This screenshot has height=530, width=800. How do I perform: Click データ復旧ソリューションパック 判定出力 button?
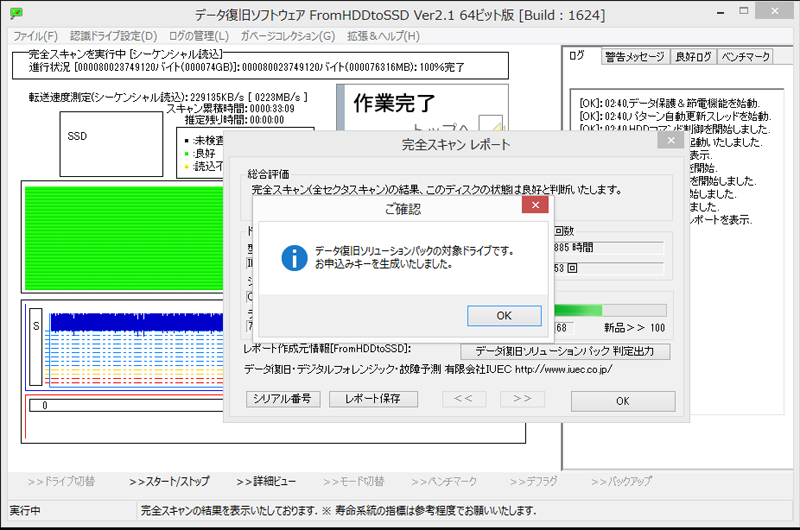[x=565, y=351]
